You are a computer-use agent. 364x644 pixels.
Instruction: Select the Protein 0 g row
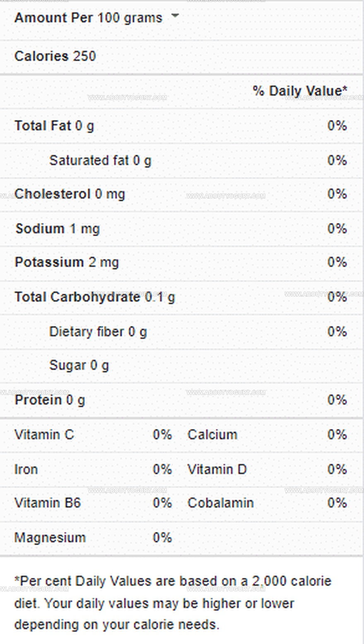[x=181, y=400]
